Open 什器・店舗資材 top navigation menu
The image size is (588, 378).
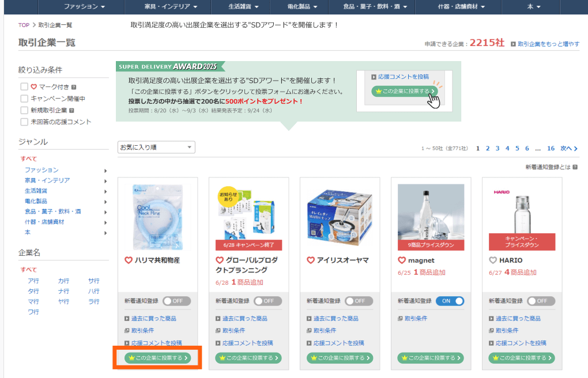pyautogui.click(x=461, y=7)
